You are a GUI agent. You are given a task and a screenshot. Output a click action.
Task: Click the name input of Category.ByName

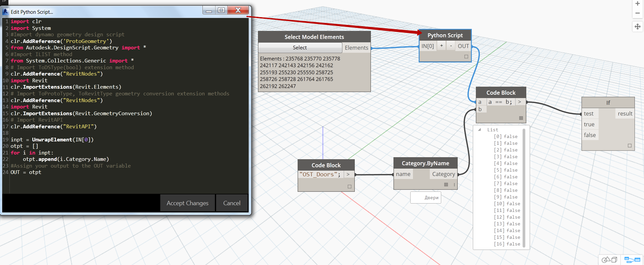coord(403,174)
